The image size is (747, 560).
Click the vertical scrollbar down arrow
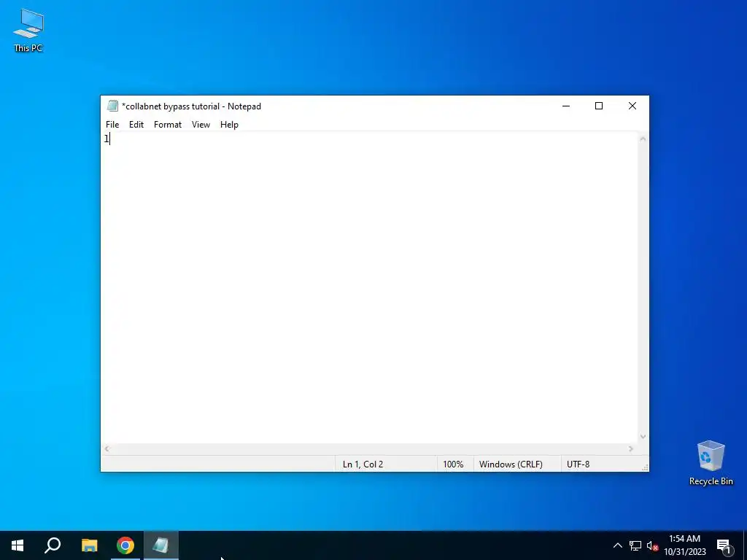pyautogui.click(x=643, y=437)
